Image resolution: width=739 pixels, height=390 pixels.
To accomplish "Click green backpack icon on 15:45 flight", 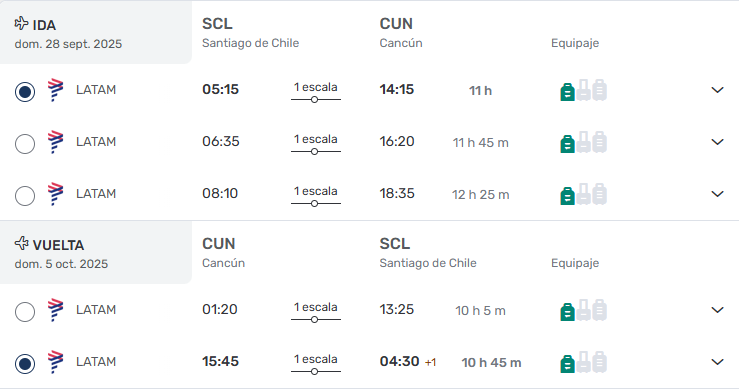I will point(567,364).
